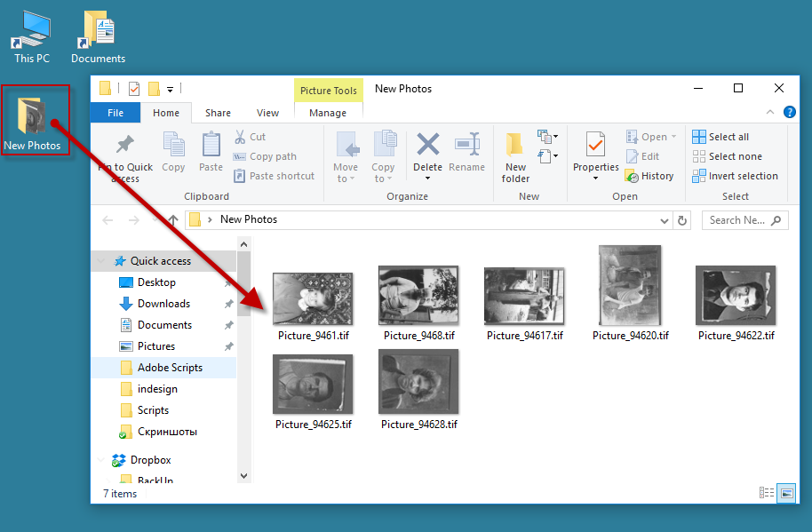This screenshot has height=532, width=812.
Task: Refresh the New Photos folder view
Action: click(682, 220)
